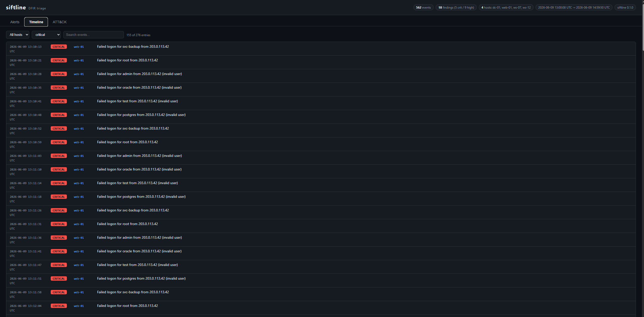
Task: Open the 13:11:31 failed logon for root event
Action: tap(321, 226)
